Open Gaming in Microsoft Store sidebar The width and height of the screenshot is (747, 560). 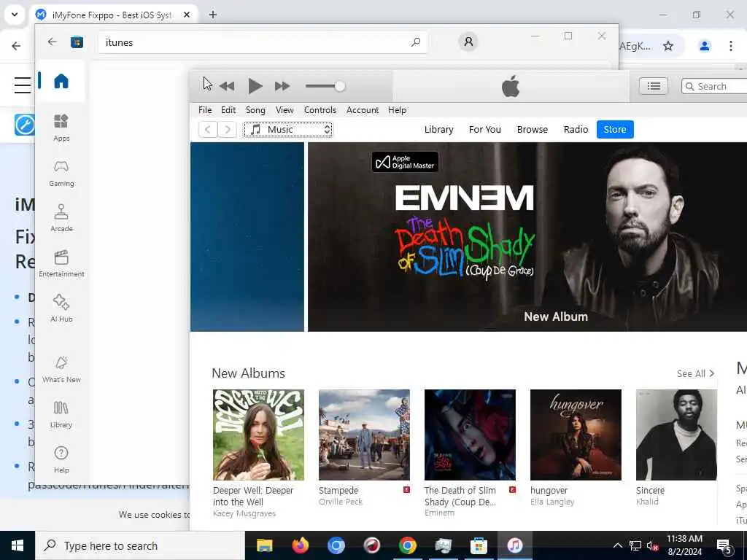pos(61,174)
